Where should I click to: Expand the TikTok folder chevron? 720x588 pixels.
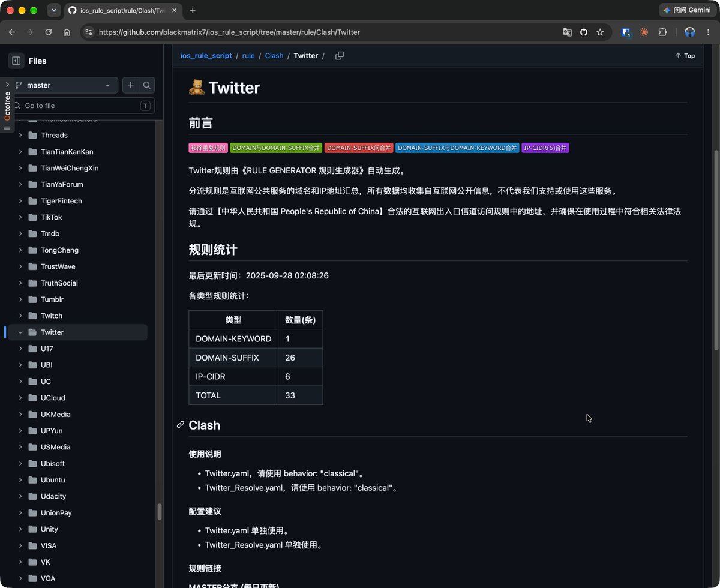pos(20,217)
